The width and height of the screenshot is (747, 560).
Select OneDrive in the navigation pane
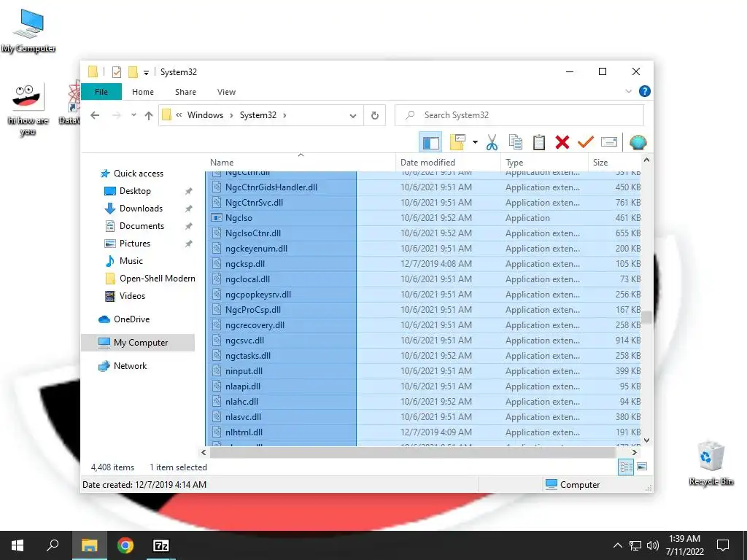pos(131,319)
